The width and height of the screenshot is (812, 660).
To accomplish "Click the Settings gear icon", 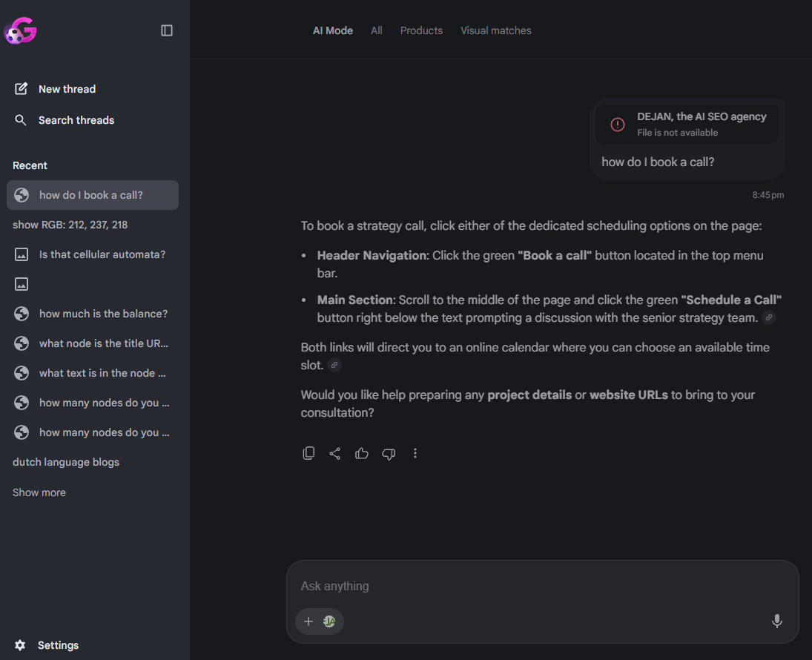I will [x=20, y=645].
